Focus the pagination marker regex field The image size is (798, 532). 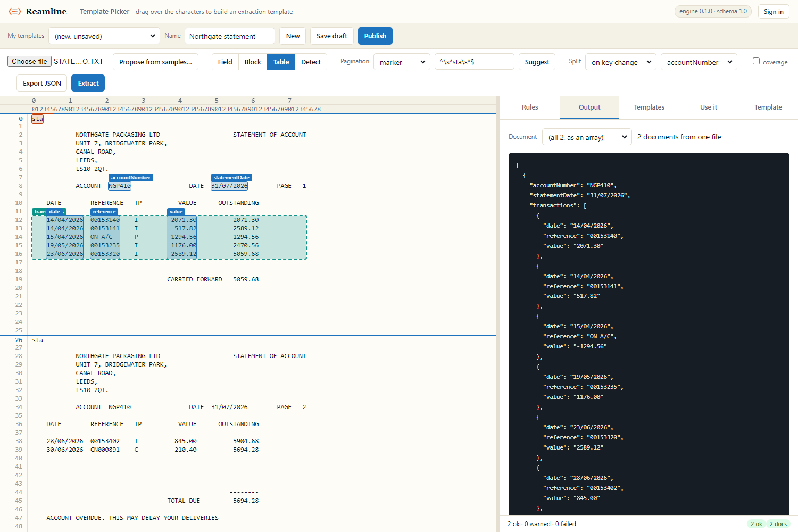475,62
